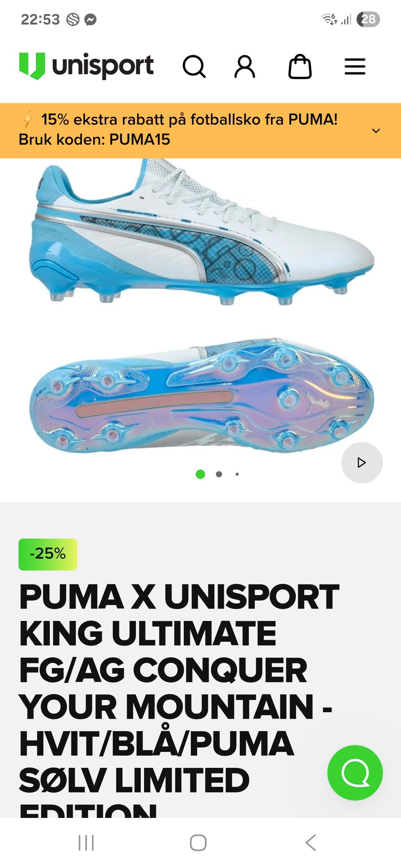401x868 pixels.
Task: Tap the Android back arrow
Action: point(311,843)
